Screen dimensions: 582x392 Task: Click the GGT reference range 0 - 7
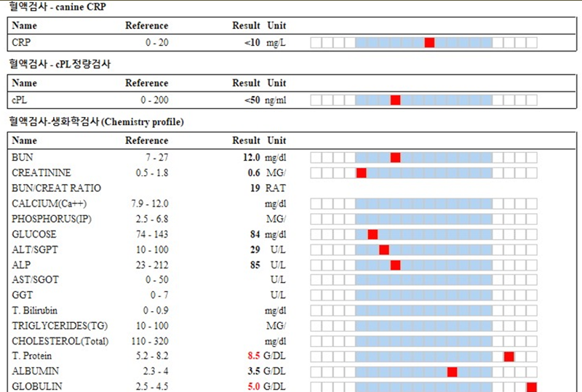[159, 295]
